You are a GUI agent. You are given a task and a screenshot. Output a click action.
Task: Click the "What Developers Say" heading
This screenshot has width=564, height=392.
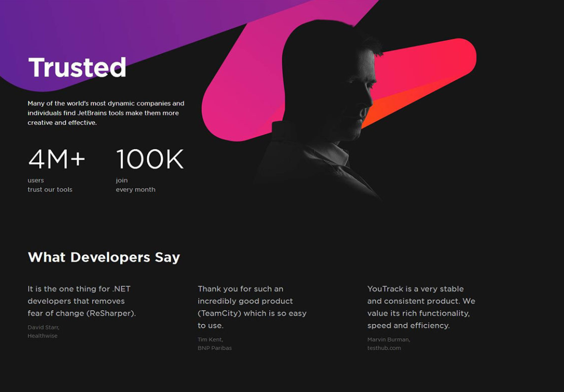pyautogui.click(x=104, y=257)
